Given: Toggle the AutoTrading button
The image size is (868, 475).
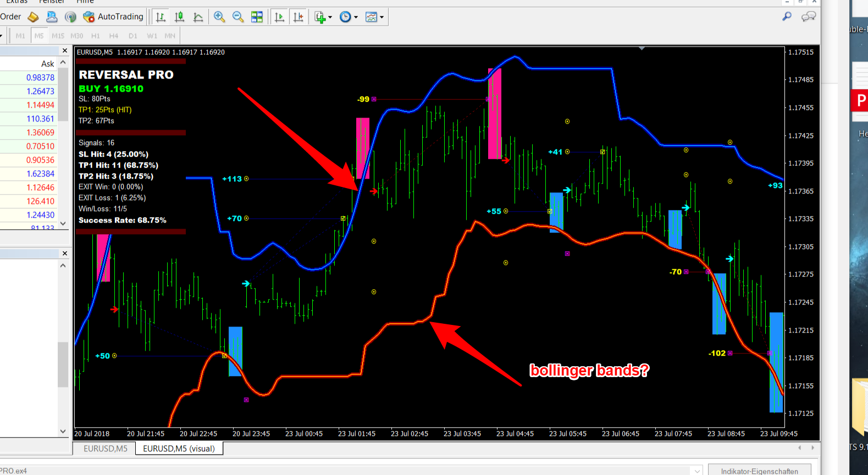Looking at the screenshot, I should 113,17.
